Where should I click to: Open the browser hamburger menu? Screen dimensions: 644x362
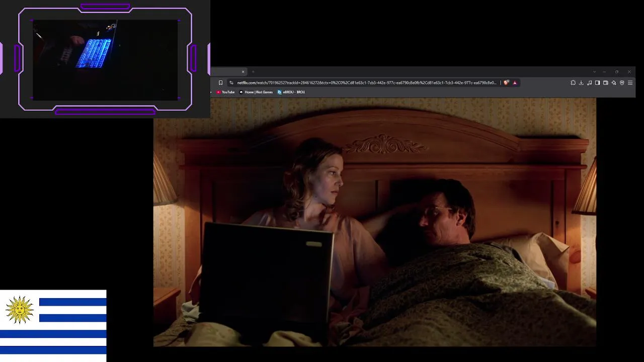(x=630, y=83)
